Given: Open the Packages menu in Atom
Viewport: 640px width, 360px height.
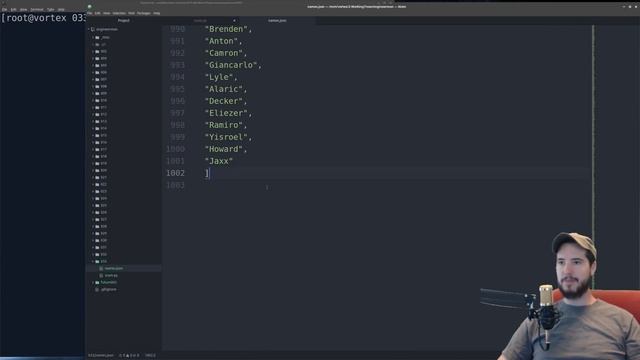Looking at the screenshot, I should [144, 13].
